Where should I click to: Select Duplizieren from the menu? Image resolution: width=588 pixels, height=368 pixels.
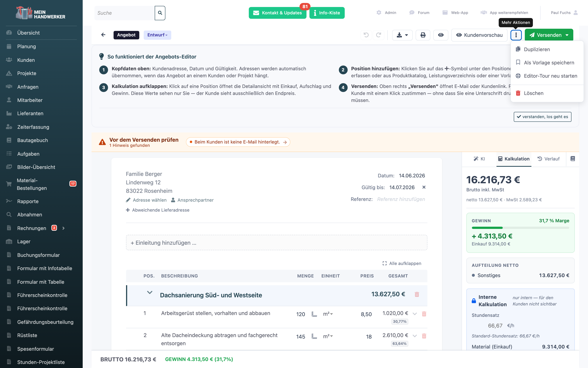pyautogui.click(x=547, y=49)
